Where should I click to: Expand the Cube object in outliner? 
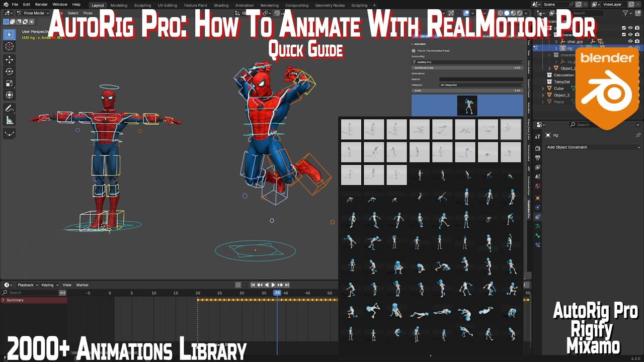click(543, 88)
